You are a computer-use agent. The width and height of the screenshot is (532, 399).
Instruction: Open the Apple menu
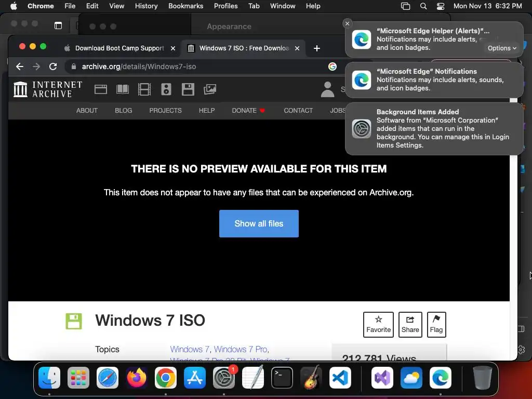coord(14,6)
